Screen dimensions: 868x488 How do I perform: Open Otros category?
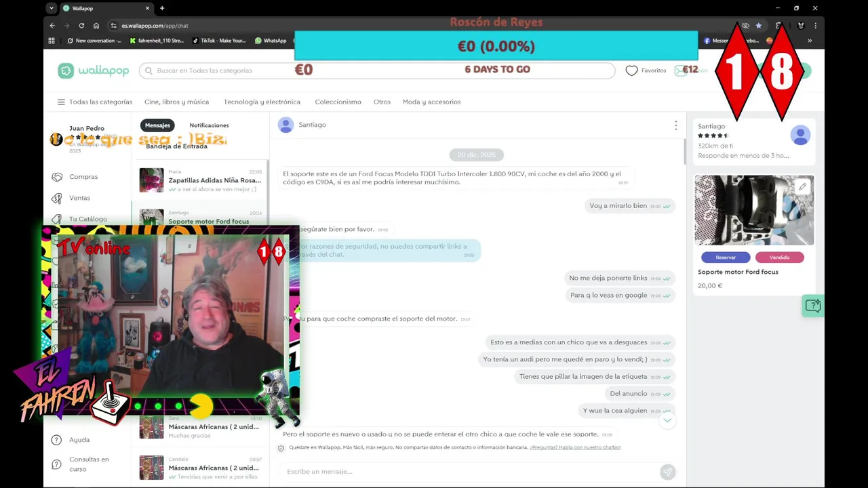(x=382, y=102)
